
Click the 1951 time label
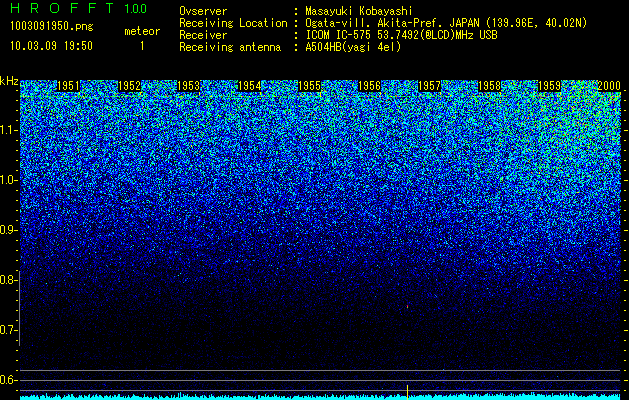click(x=69, y=86)
